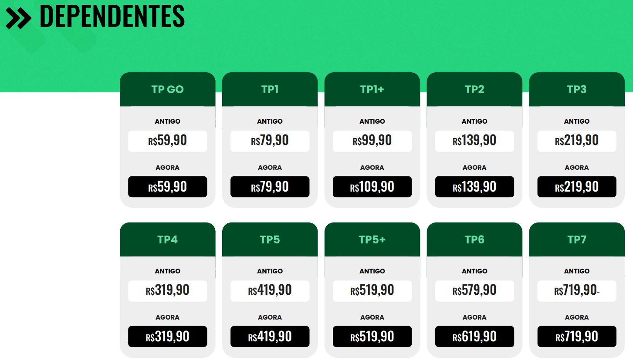Image resolution: width=633 pixels, height=364 pixels.
Task: Click TP2 current price R$139,90 black button
Action: click(x=474, y=187)
